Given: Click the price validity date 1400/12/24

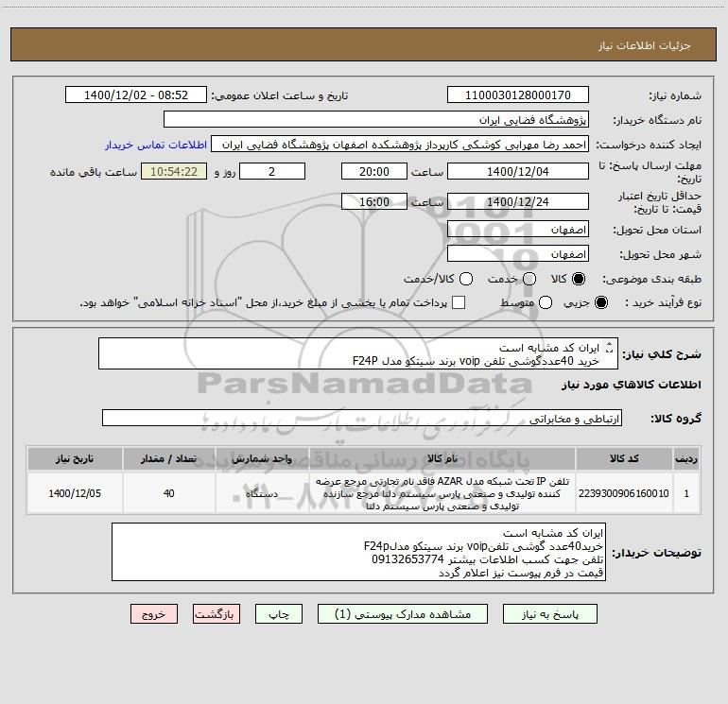Looking at the screenshot, I should coord(518,201).
